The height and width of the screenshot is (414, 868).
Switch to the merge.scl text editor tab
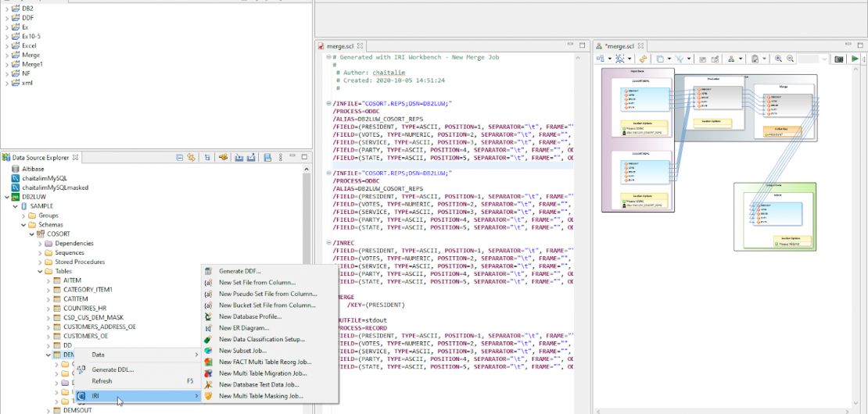pos(340,46)
